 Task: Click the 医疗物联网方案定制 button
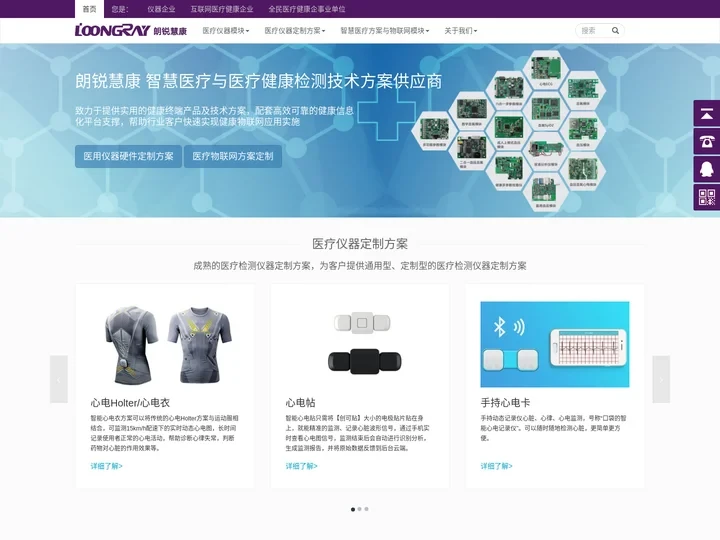click(x=233, y=156)
